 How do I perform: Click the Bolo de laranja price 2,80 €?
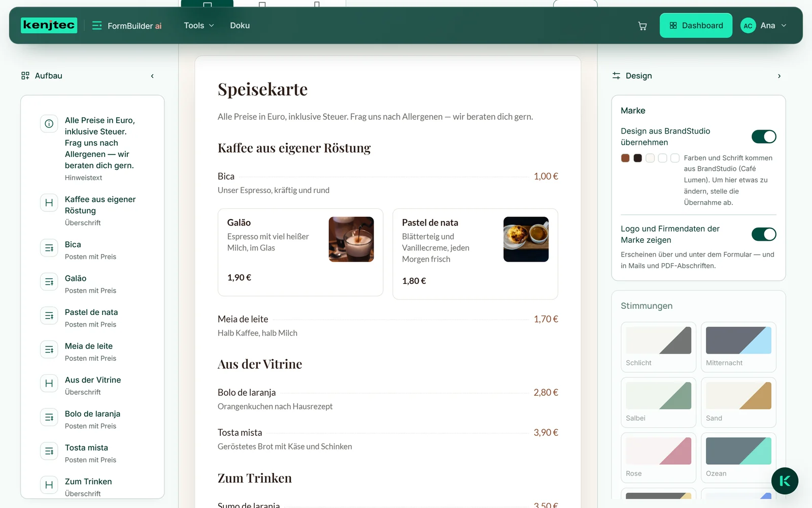tap(546, 392)
